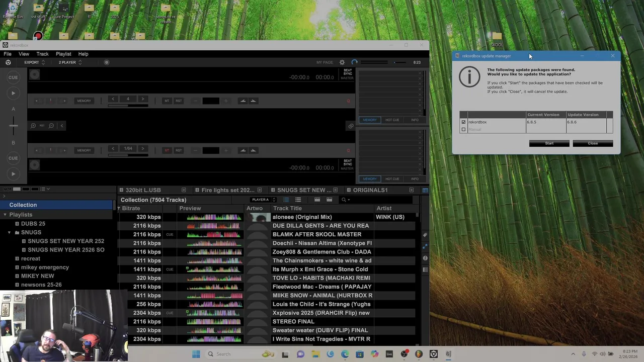Click the rekordbox logo icon in toolbar
The width and height of the screenshot is (644, 362).
click(8, 62)
